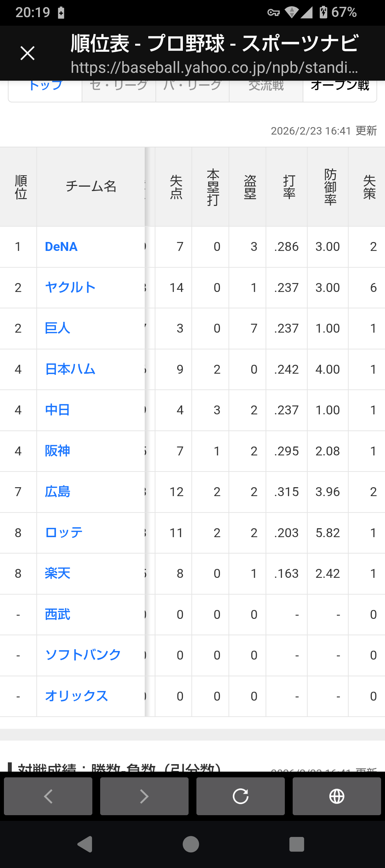Open the セ・リーグ standings tab
Screen dimensions: 385x868
[x=119, y=87]
